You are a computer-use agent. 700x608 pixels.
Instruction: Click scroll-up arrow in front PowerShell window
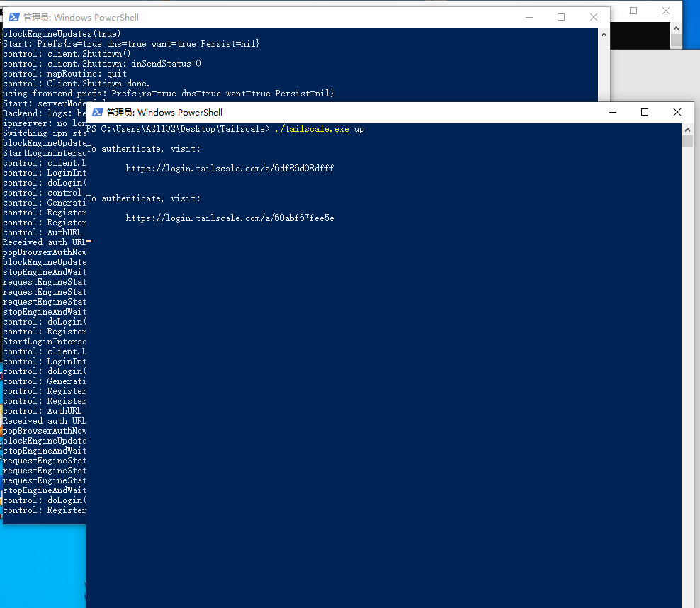click(687, 130)
